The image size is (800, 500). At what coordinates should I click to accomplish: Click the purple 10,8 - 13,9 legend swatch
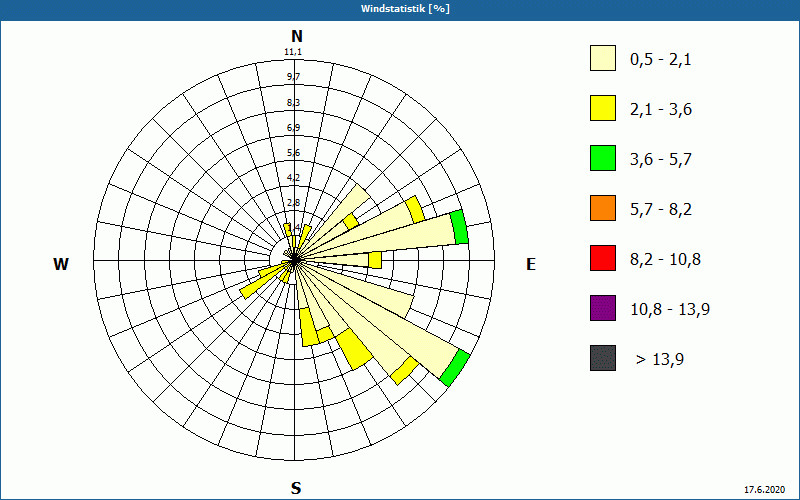tap(603, 308)
